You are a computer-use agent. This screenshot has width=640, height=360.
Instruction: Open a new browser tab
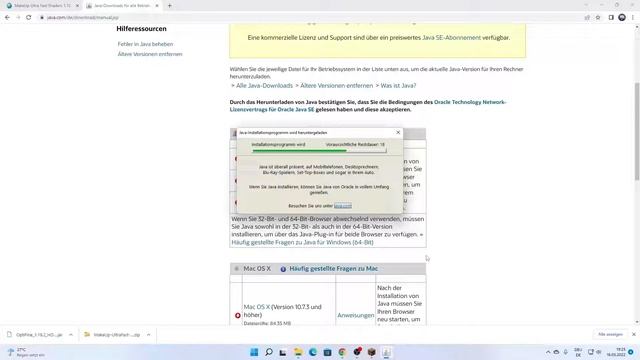coord(169,6)
